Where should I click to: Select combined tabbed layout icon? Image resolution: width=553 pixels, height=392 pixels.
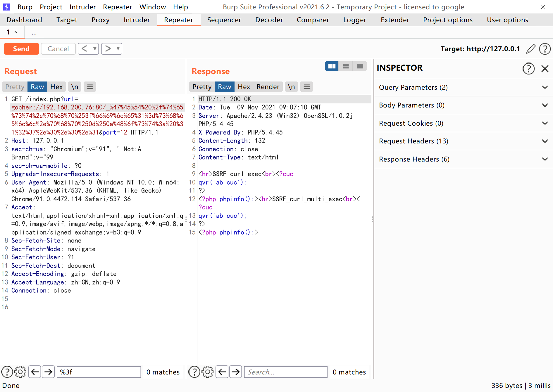click(360, 66)
